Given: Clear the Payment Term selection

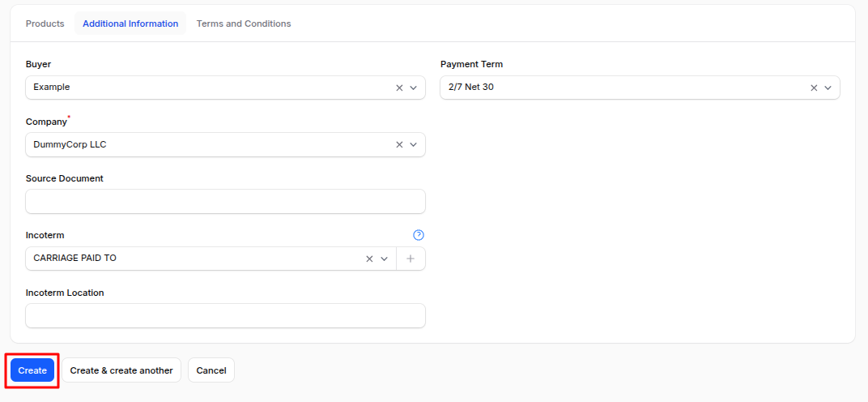Looking at the screenshot, I should point(814,88).
